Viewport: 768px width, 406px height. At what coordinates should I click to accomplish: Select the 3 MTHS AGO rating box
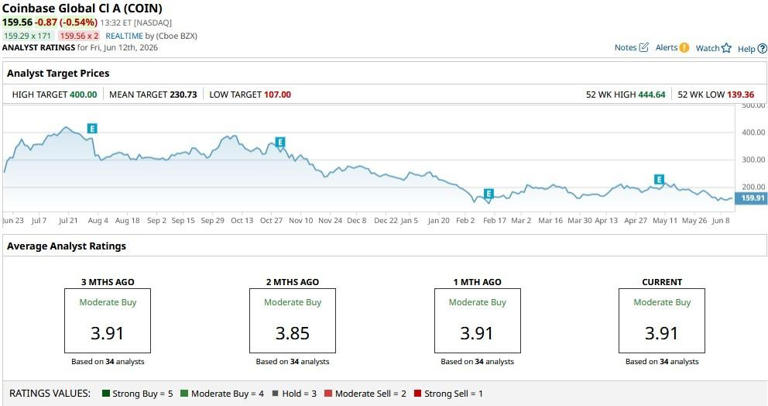pyautogui.click(x=107, y=321)
